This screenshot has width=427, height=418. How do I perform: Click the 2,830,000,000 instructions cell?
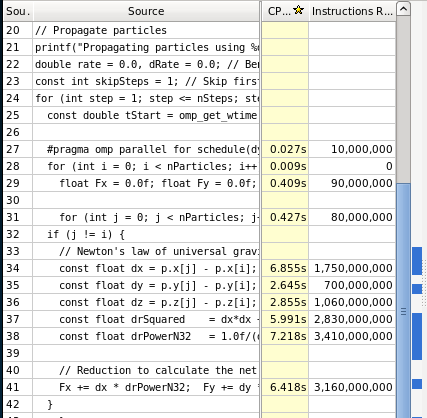[352, 319]
